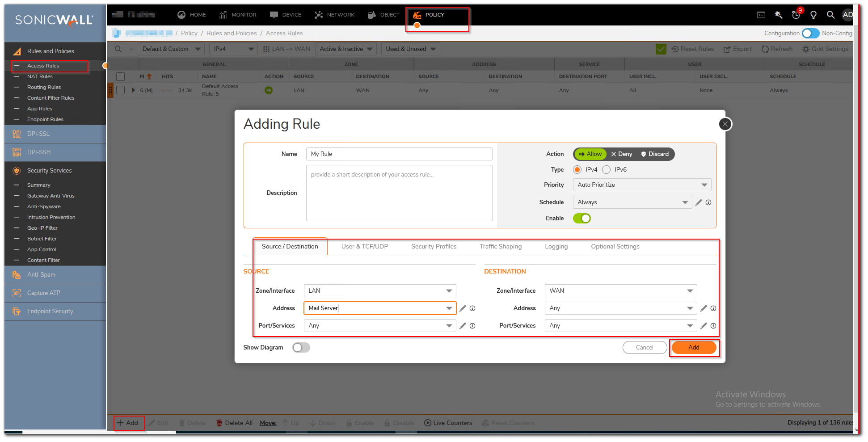Open the Priority dropdown
868x442 pixels.
642,185
